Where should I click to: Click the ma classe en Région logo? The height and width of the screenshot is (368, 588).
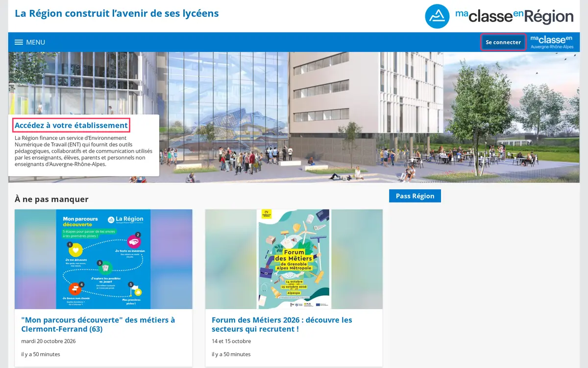coord(499,16)
